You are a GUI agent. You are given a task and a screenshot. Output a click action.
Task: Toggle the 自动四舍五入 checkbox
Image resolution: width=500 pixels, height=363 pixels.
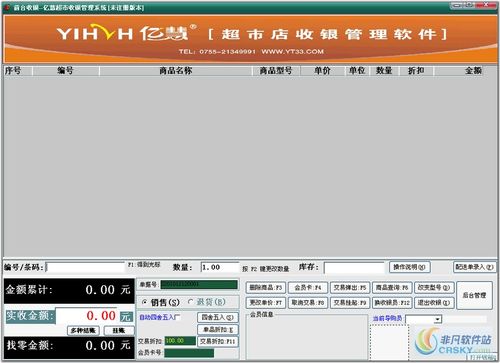(178, 317)
